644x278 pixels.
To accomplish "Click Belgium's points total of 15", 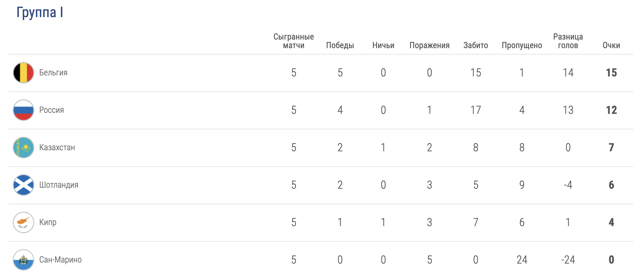I will pyautogui.click(x=611, y=73).
